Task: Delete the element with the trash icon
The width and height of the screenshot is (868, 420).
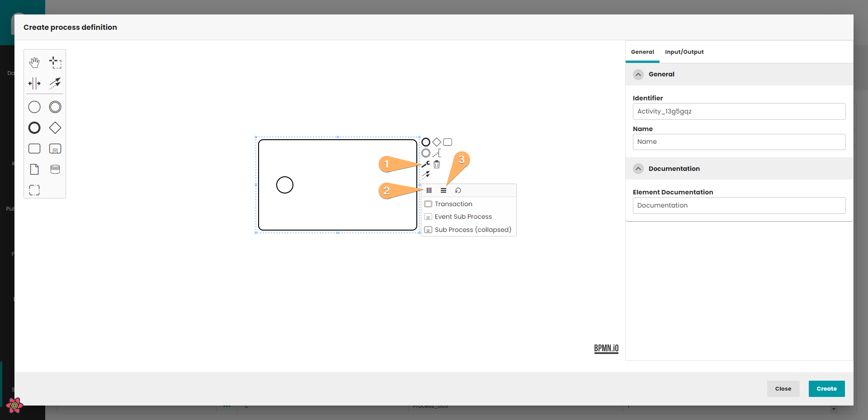Action: point(437,165)
